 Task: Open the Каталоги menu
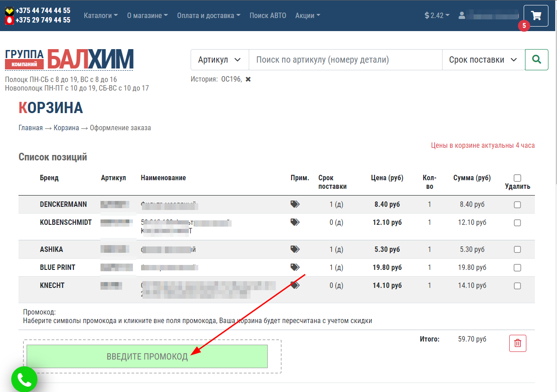pyautogui.click(x=100, y=15)
